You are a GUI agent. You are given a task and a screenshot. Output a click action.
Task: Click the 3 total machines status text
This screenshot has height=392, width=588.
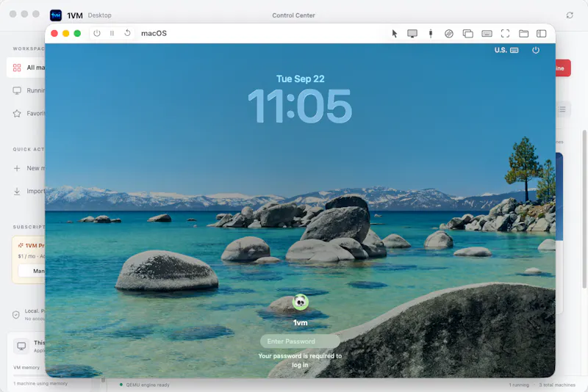[x=557, y=385]
